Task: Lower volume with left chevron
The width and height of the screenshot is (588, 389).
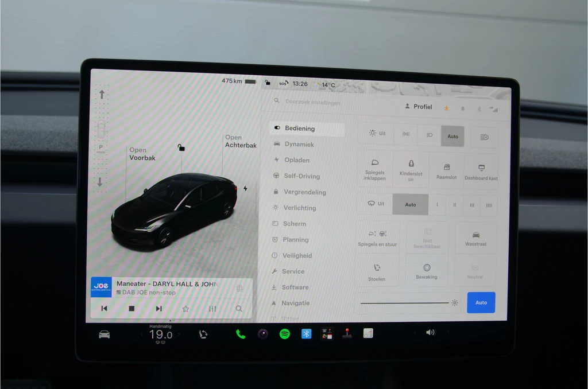Action: [415, 332]
